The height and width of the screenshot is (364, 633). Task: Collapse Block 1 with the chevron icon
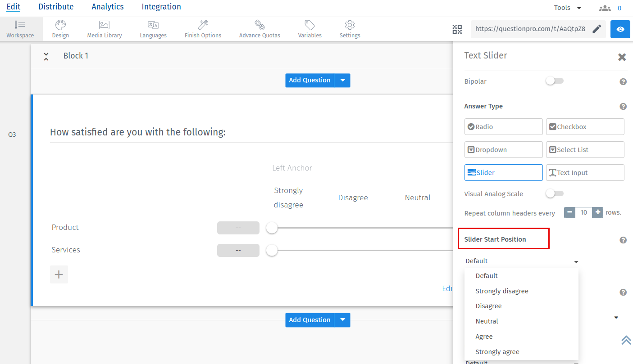46,56
